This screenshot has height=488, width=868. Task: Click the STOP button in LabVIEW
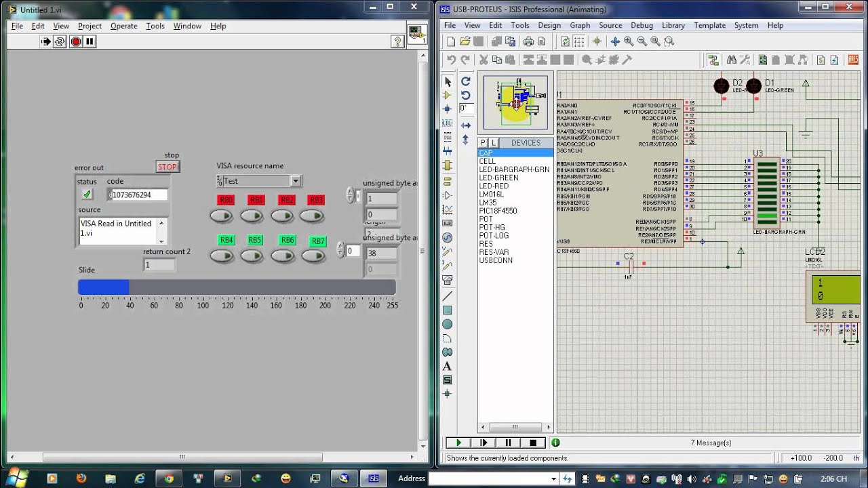click(167, 167)
